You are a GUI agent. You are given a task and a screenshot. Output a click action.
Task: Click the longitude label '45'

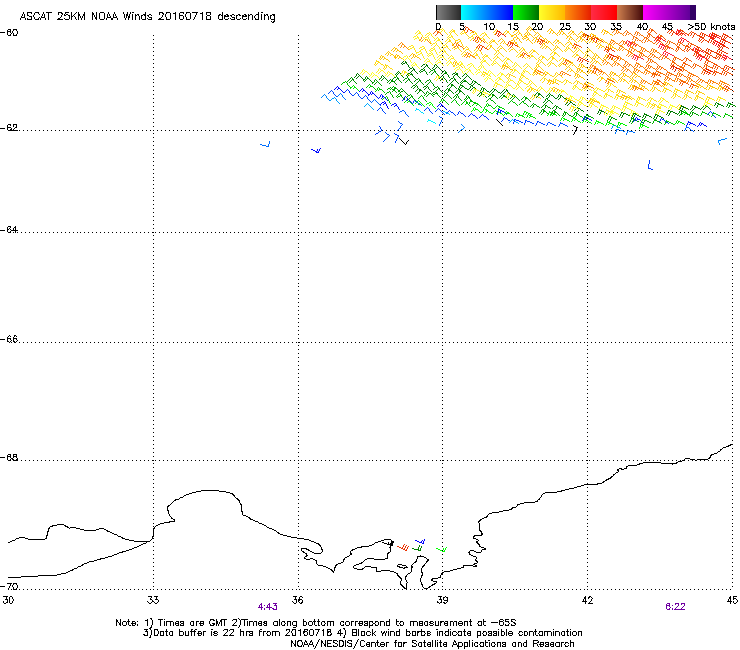coord(732,600)
